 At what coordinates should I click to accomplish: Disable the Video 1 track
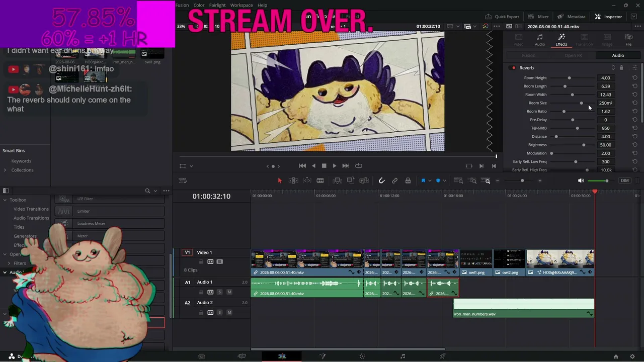220,261
